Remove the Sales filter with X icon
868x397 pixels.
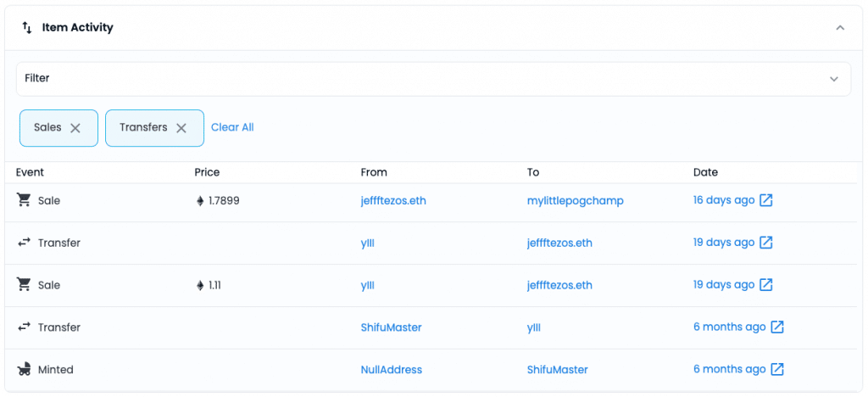click(x=75, y=128)
